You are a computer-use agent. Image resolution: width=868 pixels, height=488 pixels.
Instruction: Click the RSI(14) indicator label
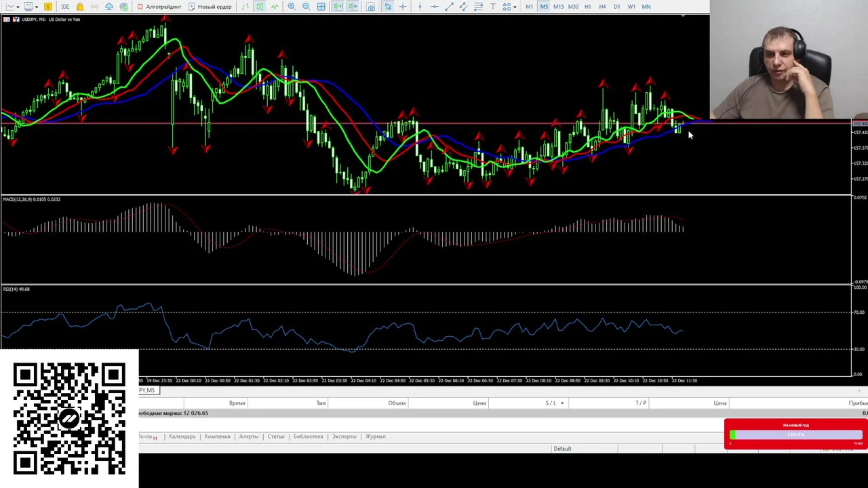click(16, 289)
